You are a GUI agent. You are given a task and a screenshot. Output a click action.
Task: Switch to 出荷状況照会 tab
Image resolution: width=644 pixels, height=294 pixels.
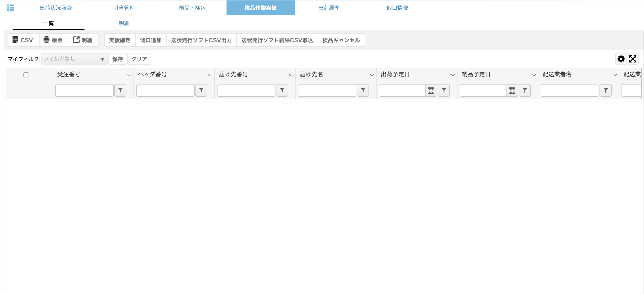click(56, 8)
